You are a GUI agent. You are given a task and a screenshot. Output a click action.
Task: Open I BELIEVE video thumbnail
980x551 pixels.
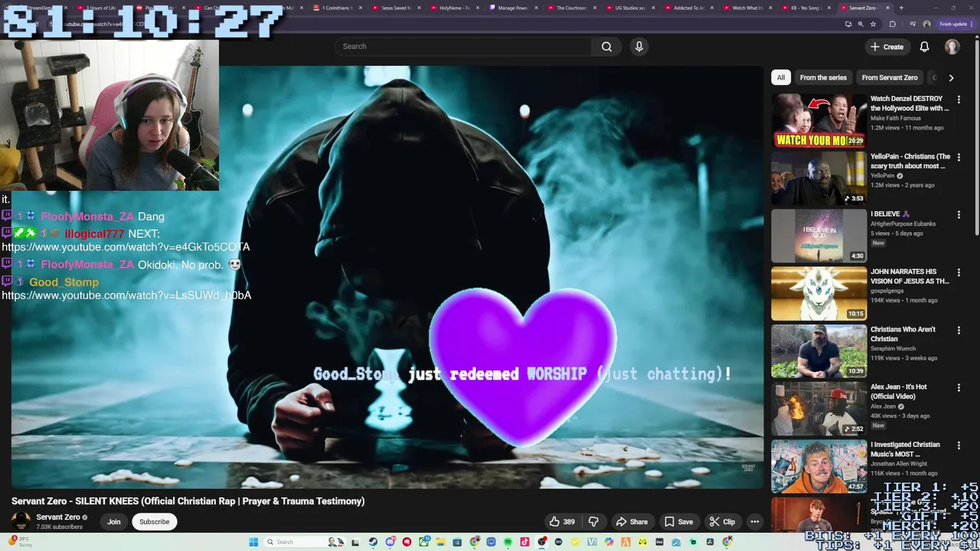[x=818, y=236]
